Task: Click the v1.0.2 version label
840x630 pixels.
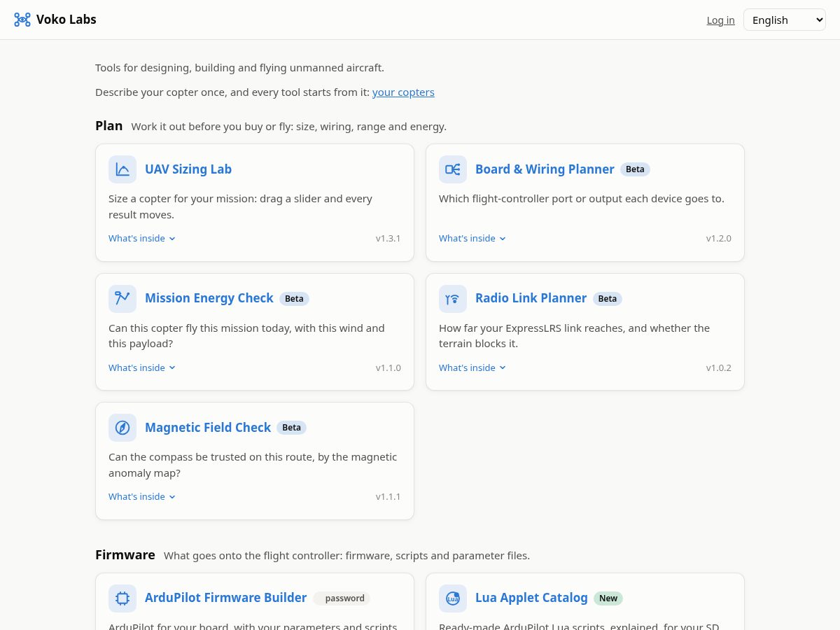Action: click(719, 367)
